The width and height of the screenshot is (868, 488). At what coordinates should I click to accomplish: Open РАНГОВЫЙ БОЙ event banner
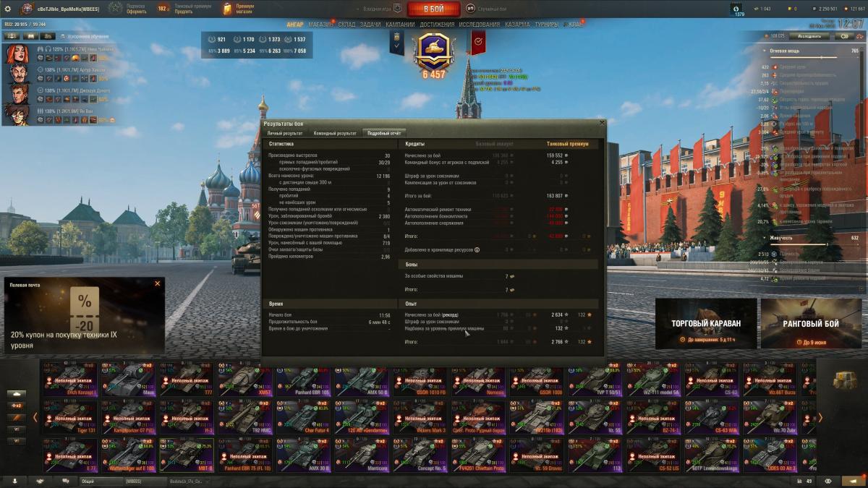(811, 323)
